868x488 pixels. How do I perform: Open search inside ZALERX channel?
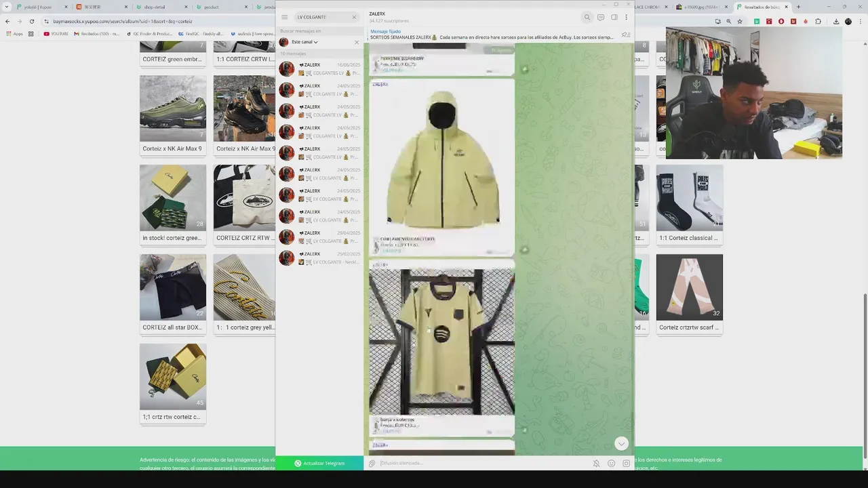(x=587, y=17)
